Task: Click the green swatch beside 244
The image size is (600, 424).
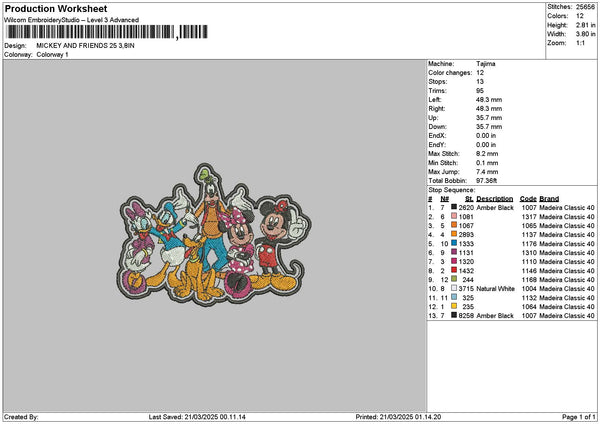Action: (x=454, y=279)
